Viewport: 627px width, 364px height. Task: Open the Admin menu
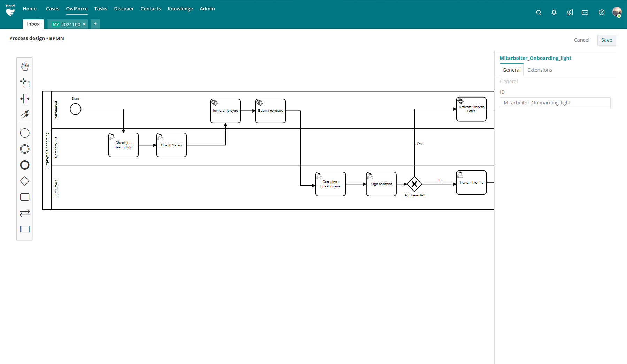[207, 9]
